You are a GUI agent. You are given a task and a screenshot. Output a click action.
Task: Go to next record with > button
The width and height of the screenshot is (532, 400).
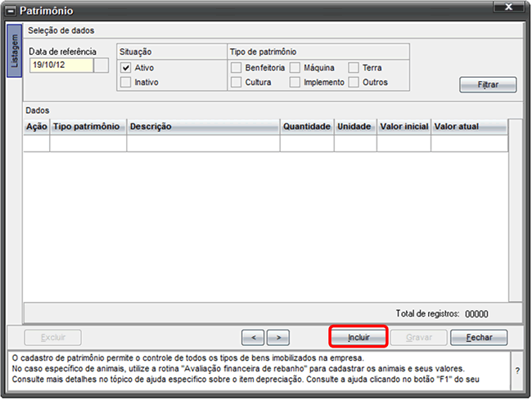click(x=278, y=338)
